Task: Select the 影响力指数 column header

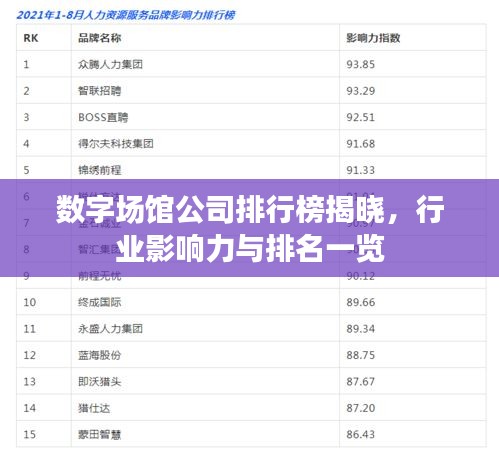Action: point(373,38)
